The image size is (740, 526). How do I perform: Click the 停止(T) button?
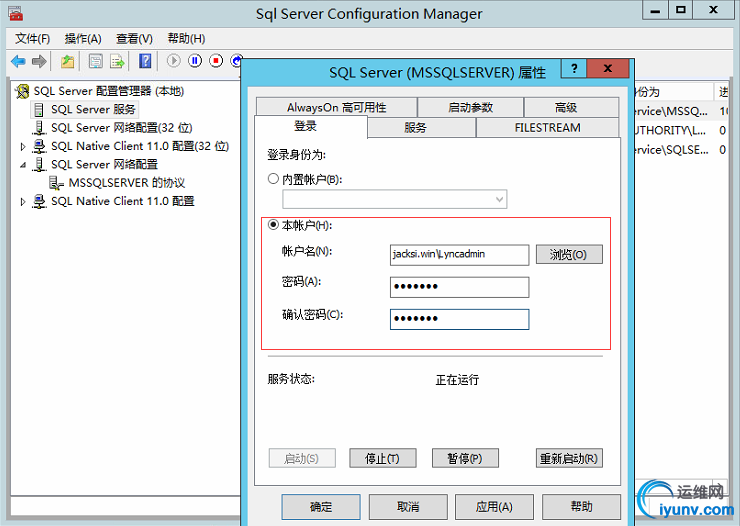pos(383,458)
